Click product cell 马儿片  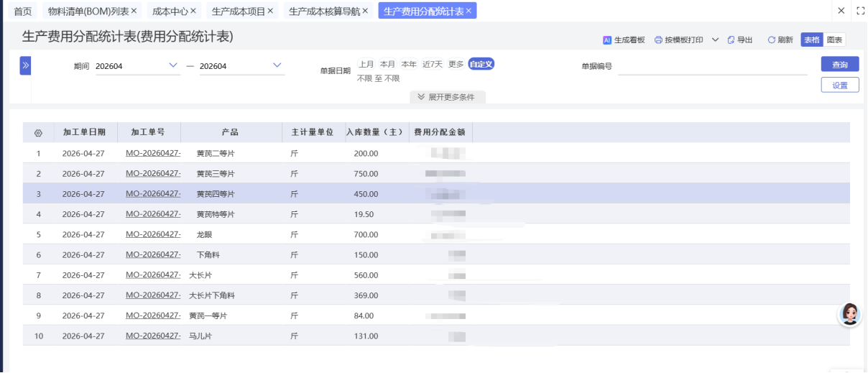click(x=200, y=336)
